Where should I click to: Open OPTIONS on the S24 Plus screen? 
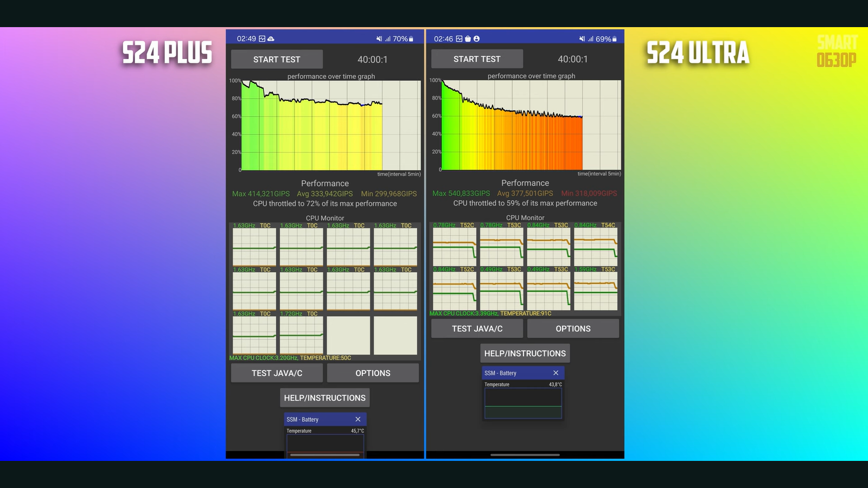point(373,373)
